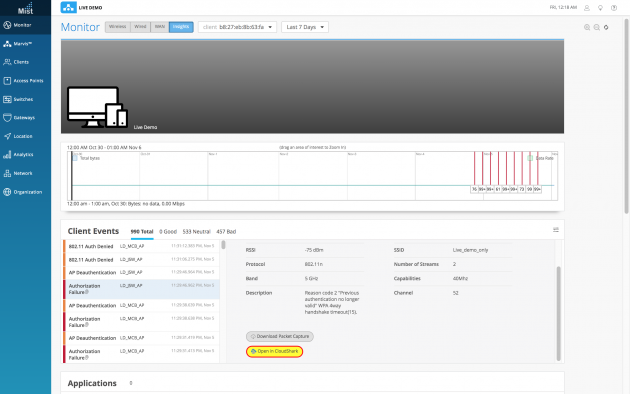Select the AP Deauthentication event at 11:29:31
The height and width of the screenshot is (394, 630).
click(141, 338)
